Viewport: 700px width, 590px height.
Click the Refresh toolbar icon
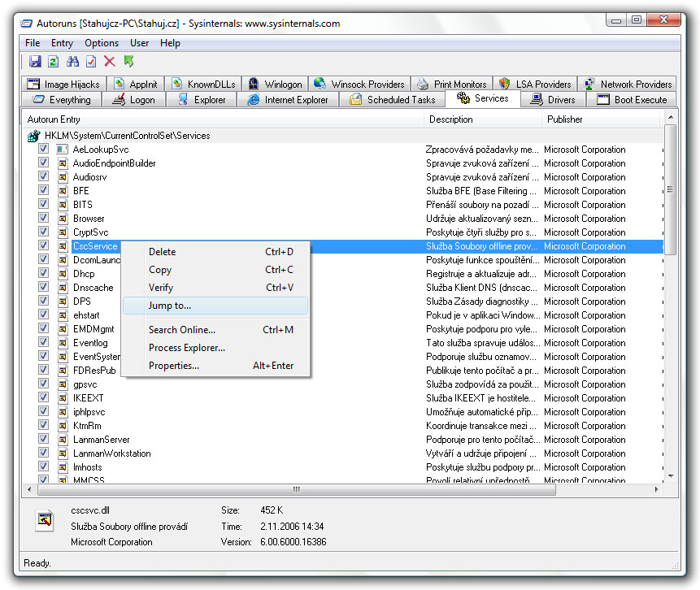click(53, 62)
